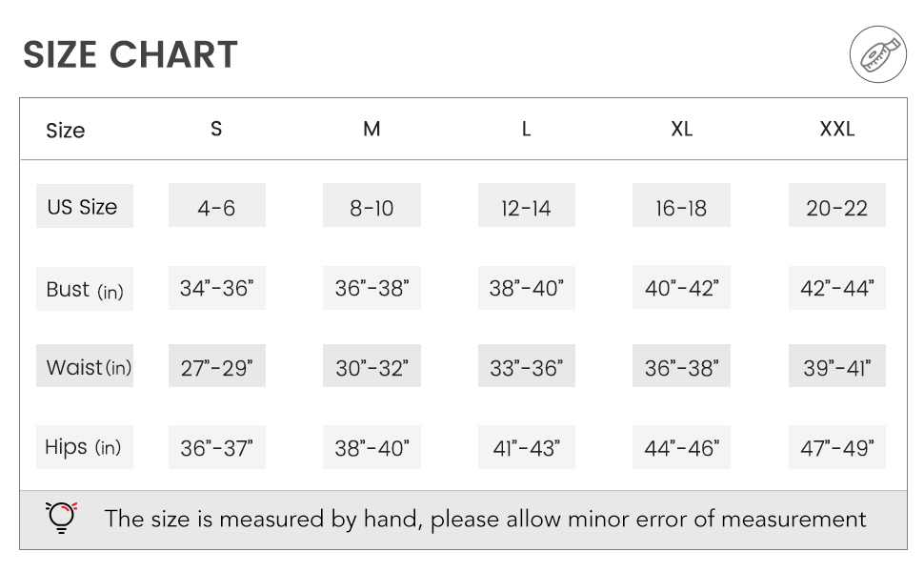Select the XL size column header
This screenshot has height=572, width=924.
pos(681,129)
